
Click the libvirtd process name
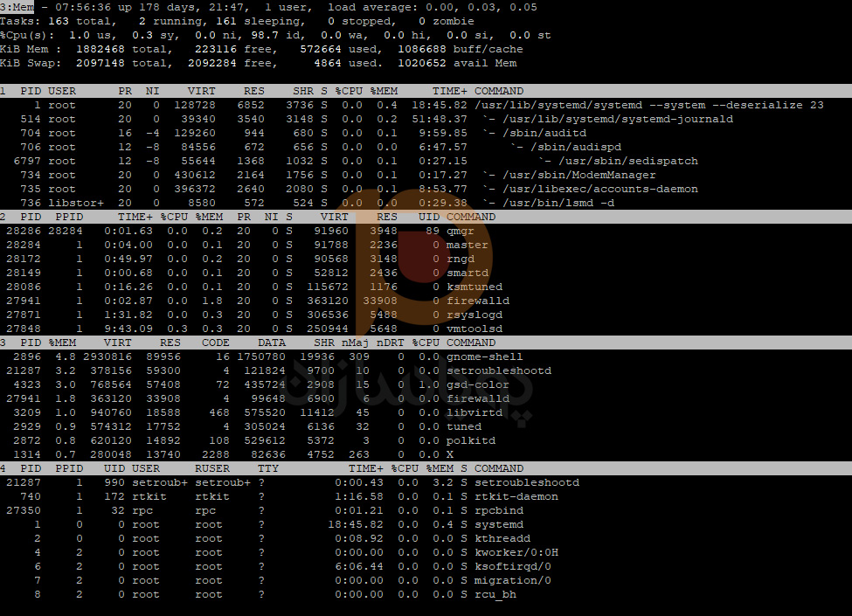(474, 412)
